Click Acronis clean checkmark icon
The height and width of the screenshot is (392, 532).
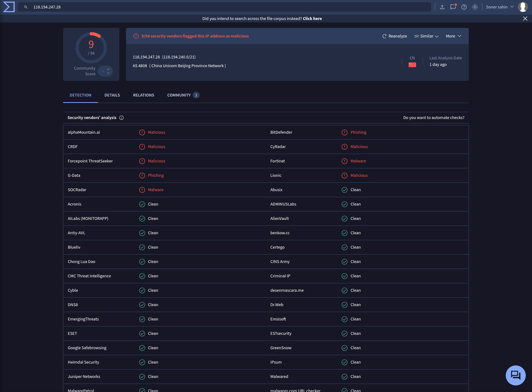142,204
